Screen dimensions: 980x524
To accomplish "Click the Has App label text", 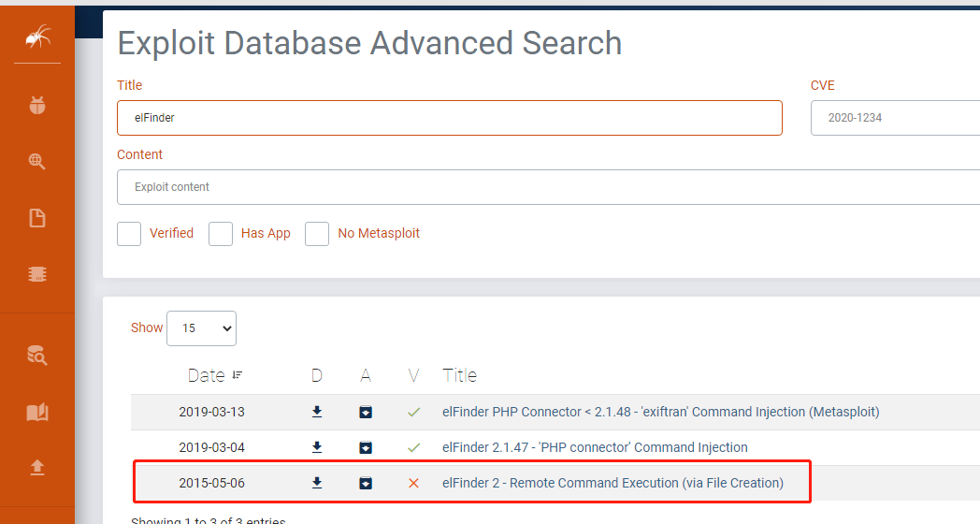I will point(266,233).
